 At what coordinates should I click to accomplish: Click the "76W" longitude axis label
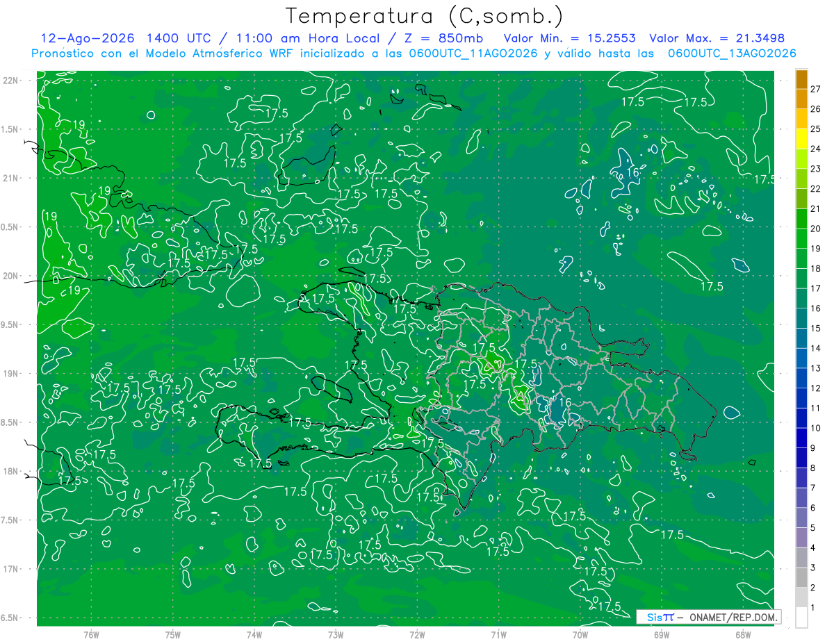tap(91, 634)
